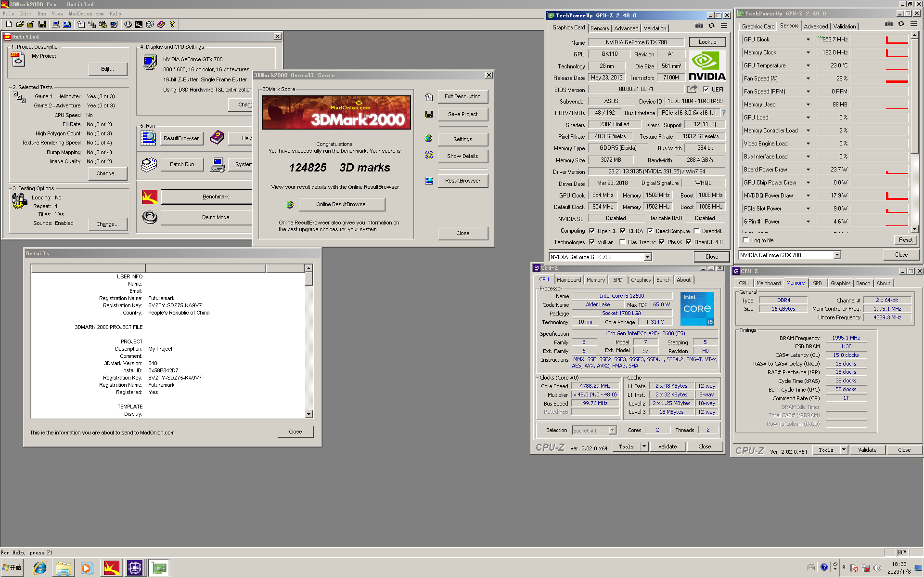Toggle the Vulkan checkbox
This screenshot has width=924, height=578.
[x=592, y=242]
